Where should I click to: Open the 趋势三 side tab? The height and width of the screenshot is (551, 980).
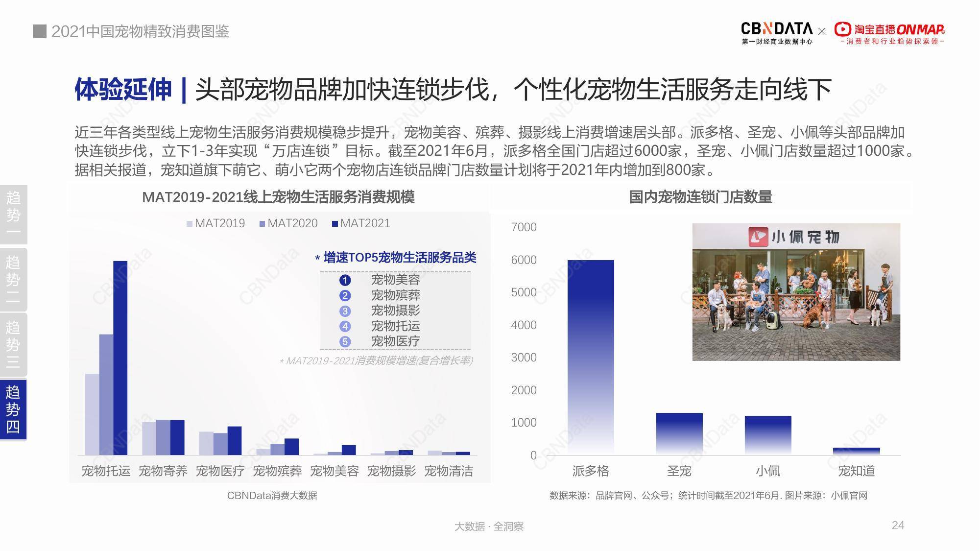click(13, 344)
